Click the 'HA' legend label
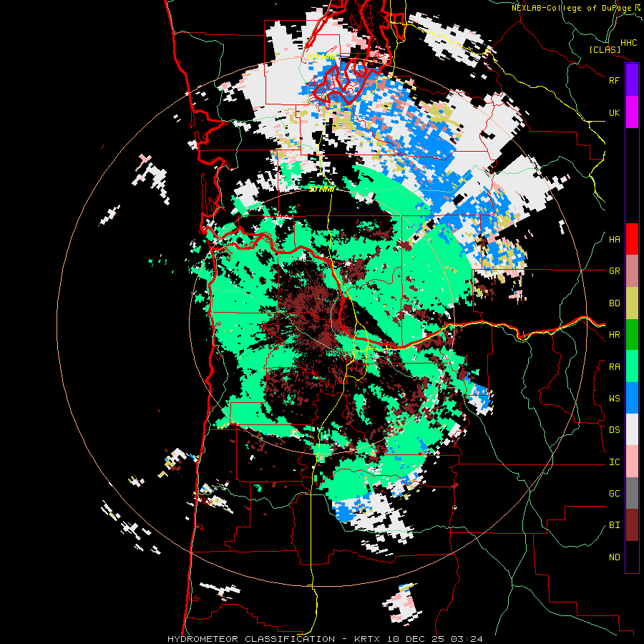 click(x=614, y=240)
